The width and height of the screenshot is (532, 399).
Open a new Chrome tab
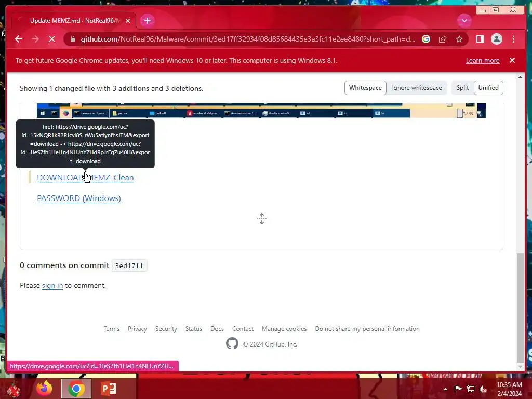tap(147, 21)
